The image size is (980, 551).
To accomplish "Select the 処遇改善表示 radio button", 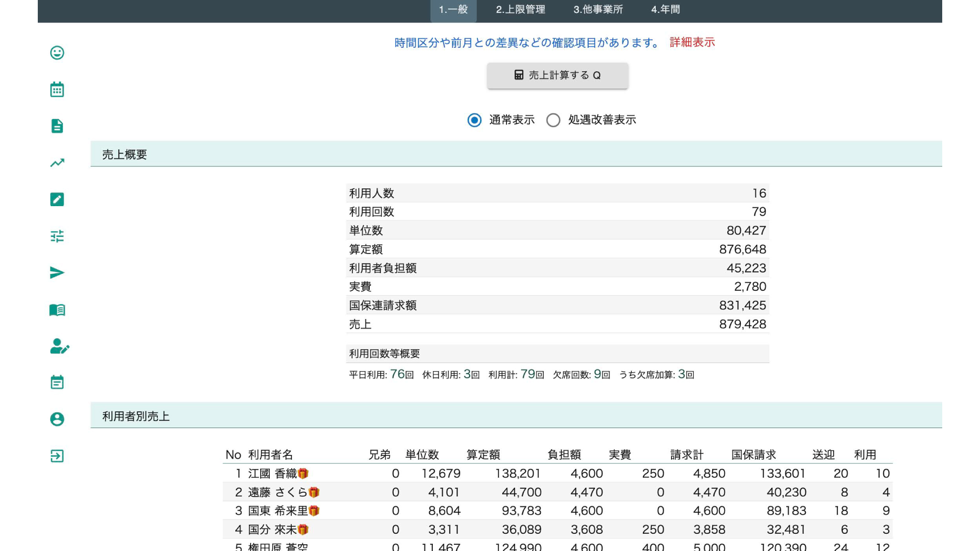I will coord(553,120).
